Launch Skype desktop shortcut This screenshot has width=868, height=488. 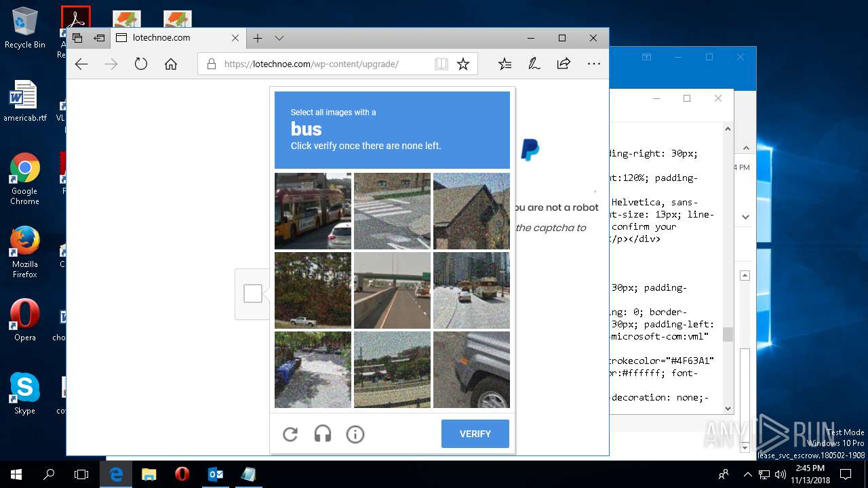pos(25,393)
